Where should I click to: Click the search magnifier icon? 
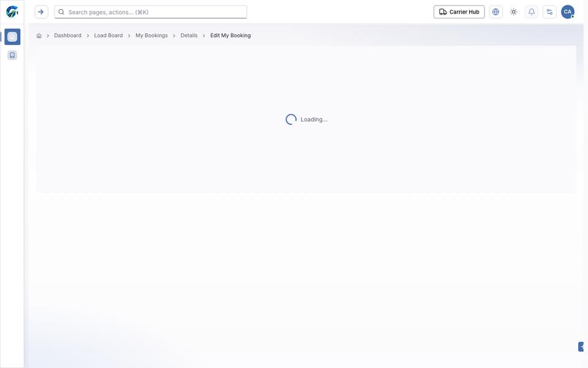pos(61,12)
